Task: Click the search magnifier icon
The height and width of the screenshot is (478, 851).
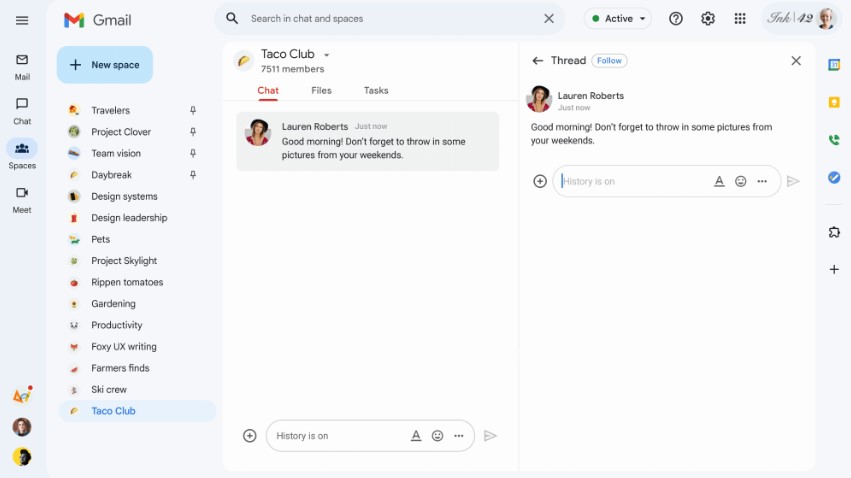Action: (x=232, y=18)
